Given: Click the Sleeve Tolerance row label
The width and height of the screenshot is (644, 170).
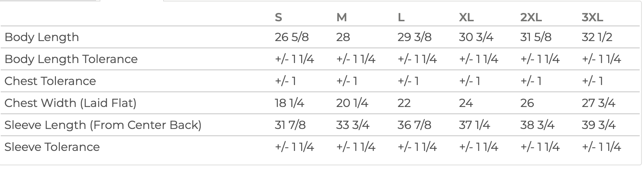Looking at the screenshot, I should (52, 147).
